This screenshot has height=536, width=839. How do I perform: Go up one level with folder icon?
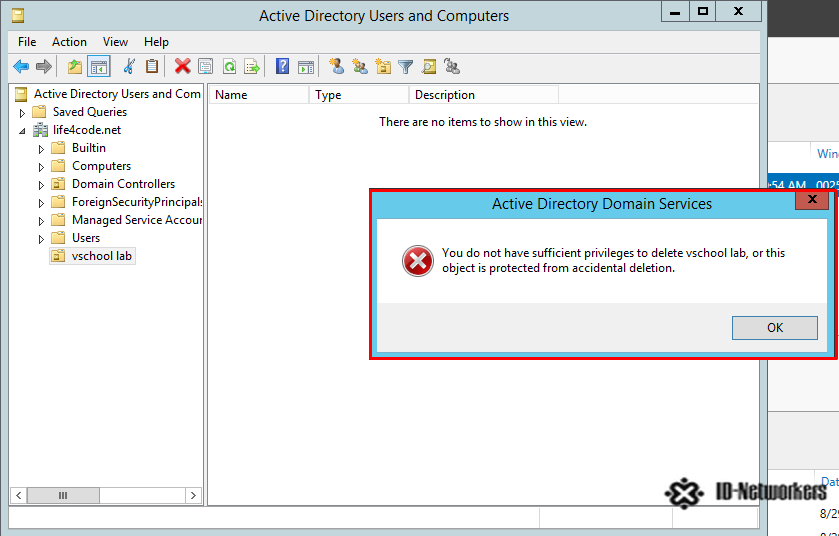pyautogui.click(x=75, y=67)
